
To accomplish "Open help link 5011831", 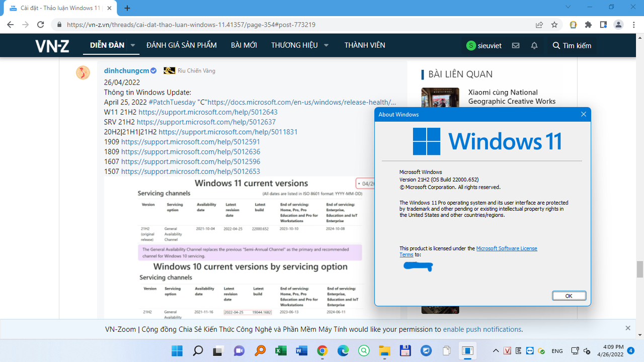I will pos(228,132).
